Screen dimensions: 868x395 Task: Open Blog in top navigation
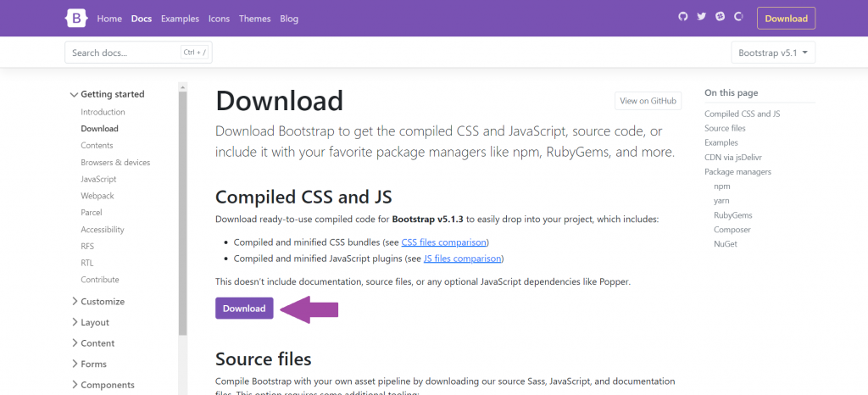[289, 19]
